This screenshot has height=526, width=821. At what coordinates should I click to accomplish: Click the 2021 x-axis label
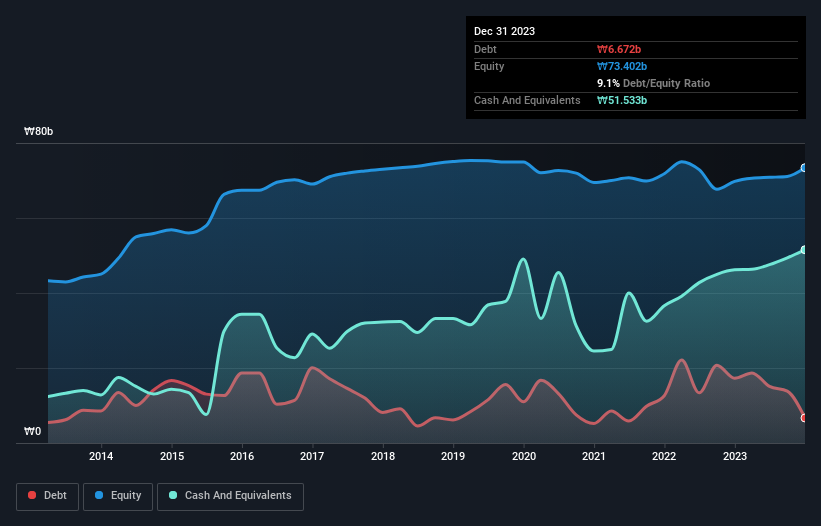coord(594,456)
